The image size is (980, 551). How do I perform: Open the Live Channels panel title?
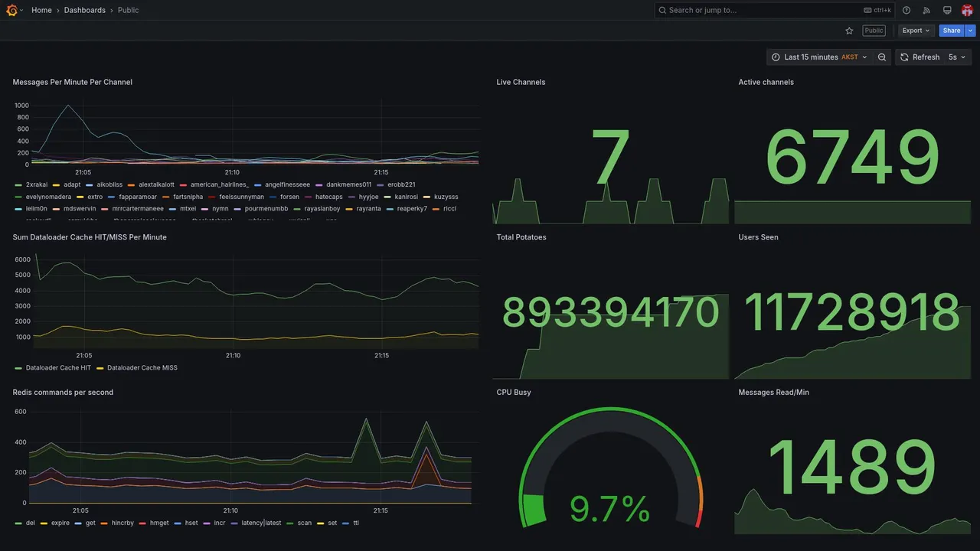[x=521, y=82]
